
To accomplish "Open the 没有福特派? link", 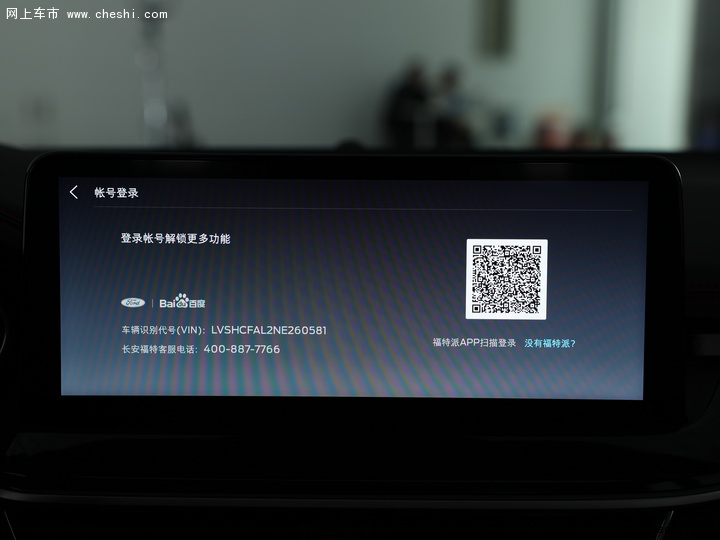I will point(550,343).
